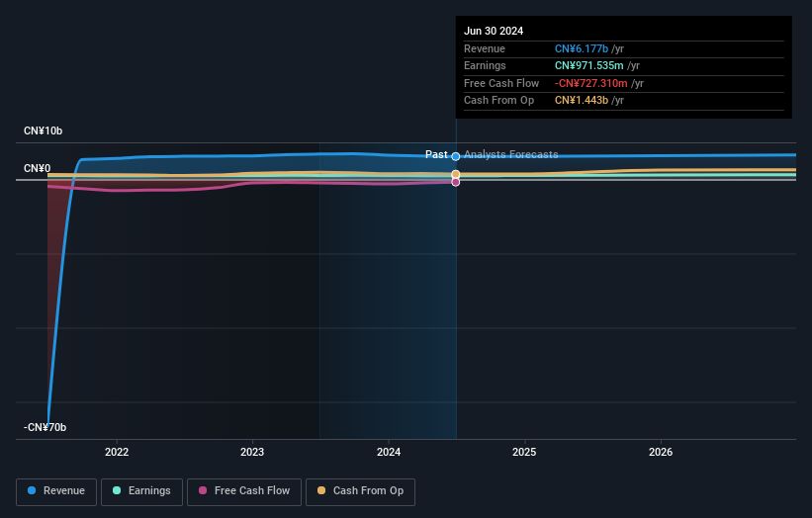The width and height of the screenshot is (812, 518).
Task: Click the 2024 x-axis label
Action: (x=389, y=452)
